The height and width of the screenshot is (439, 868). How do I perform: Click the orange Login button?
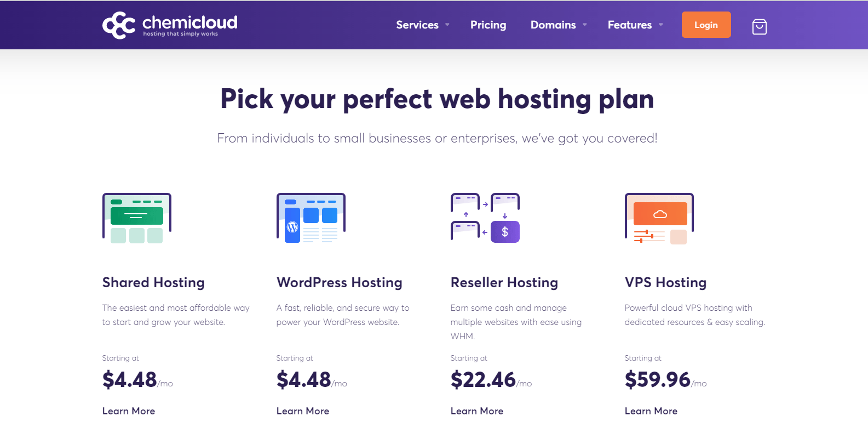pyautogui.click(x=706, y=25)
